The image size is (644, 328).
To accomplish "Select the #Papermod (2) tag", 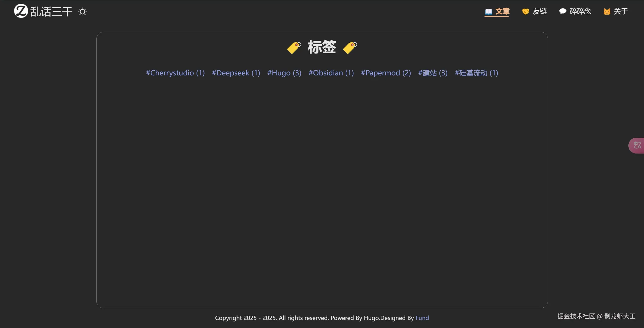I will (x=386, y=73).
